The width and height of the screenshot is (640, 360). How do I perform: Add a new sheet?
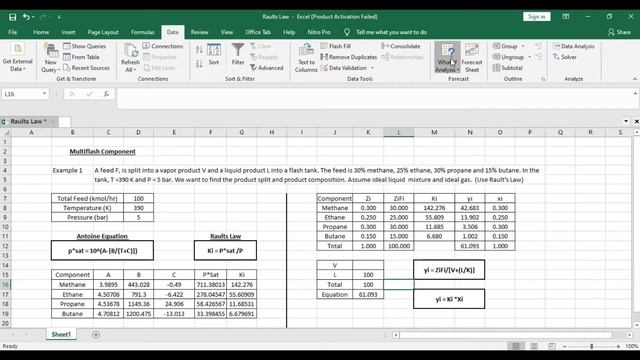pos(96,335)
